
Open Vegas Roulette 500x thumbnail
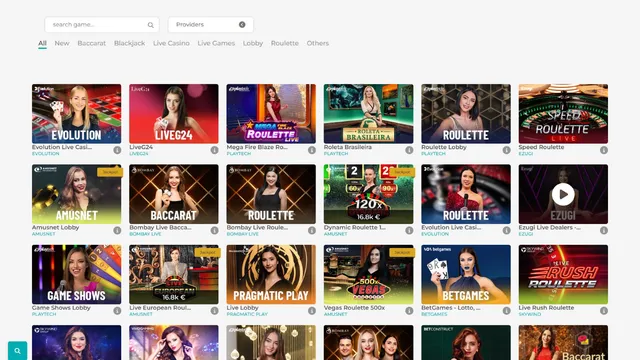point(369,274)
